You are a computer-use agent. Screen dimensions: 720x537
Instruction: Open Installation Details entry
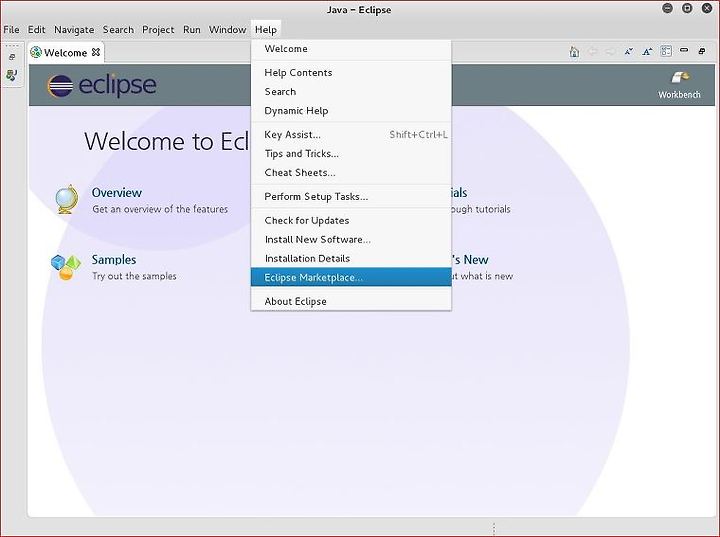pyautogui.click(x=351, y=259)
